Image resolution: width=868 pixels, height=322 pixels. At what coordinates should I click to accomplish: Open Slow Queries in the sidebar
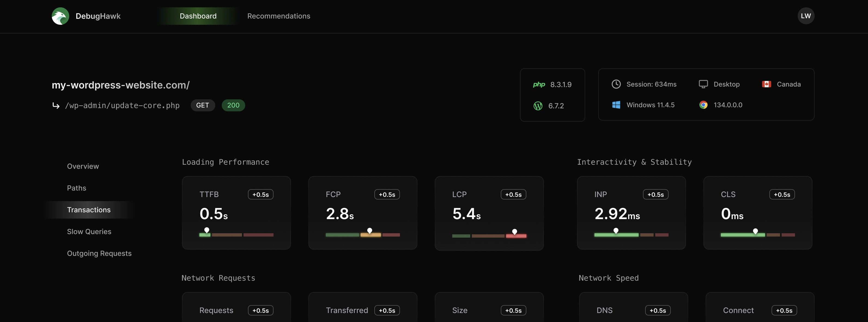point(89,231)
